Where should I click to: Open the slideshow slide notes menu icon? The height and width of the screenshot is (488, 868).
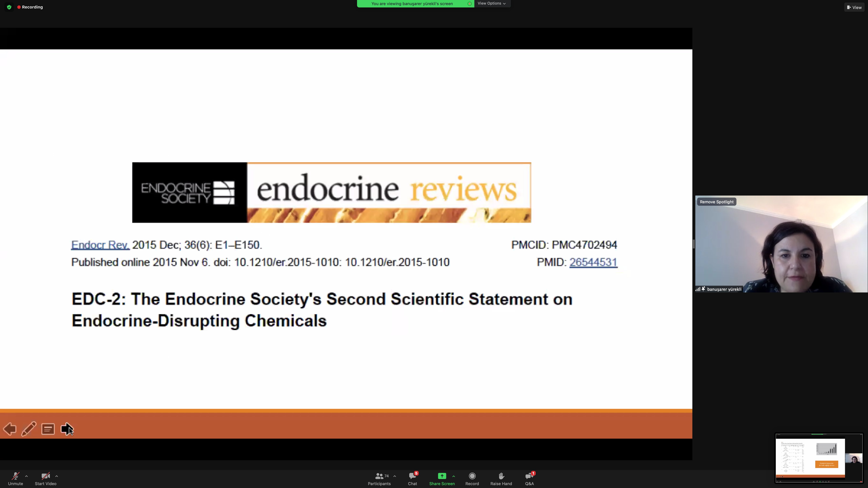48,429
